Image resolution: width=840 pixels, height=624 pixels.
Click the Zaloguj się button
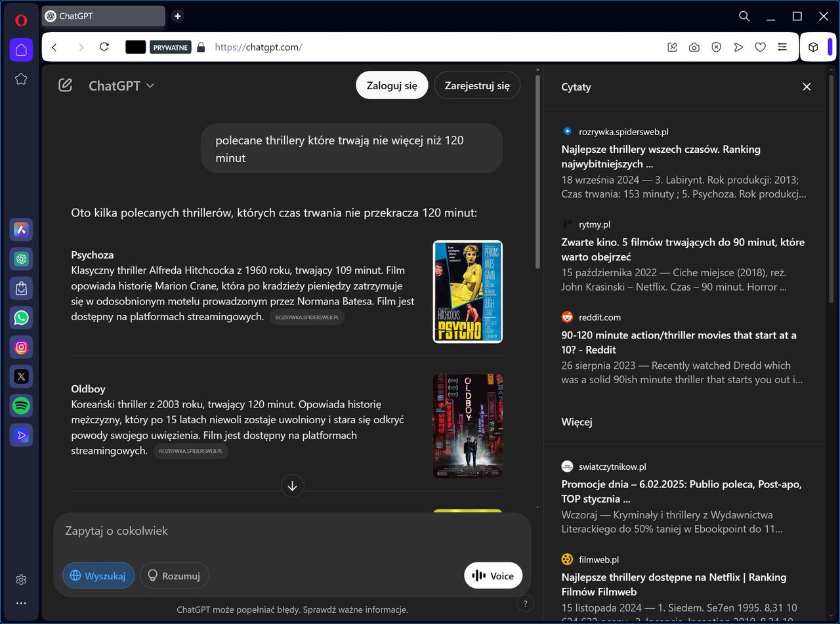[x=392, y=85]
